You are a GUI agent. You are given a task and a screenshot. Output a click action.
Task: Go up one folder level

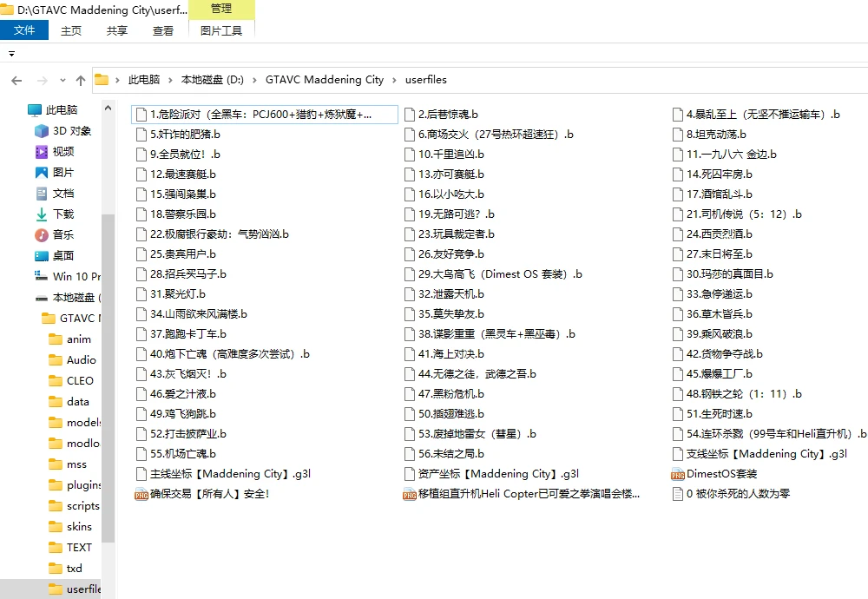[81, 81]
